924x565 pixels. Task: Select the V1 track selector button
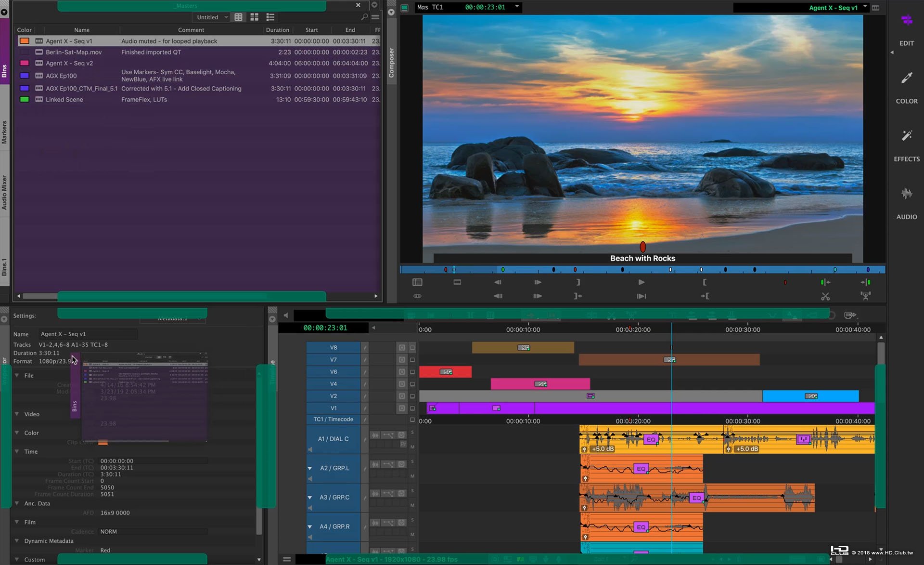point(333,408)
